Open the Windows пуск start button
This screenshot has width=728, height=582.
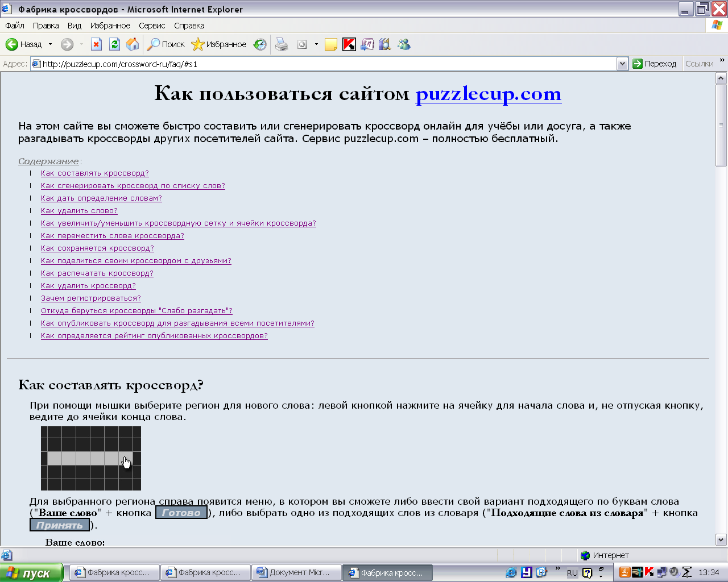[32, 573]
